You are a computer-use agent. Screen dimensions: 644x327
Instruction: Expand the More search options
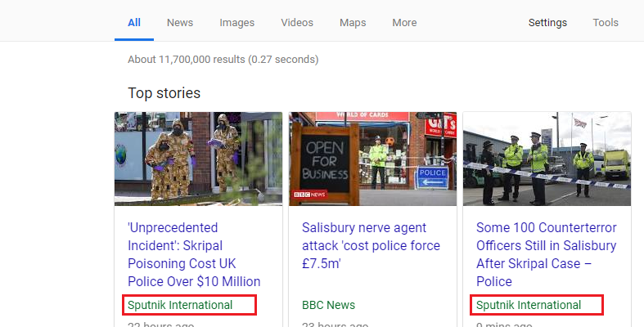tap(404, 23)
